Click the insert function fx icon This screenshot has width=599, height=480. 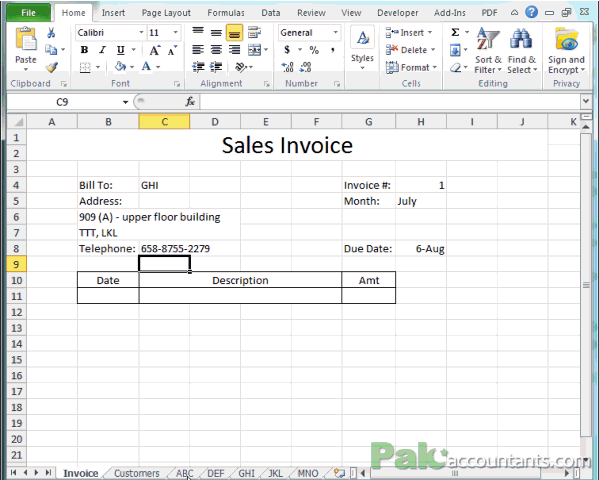tap(190, 102)
